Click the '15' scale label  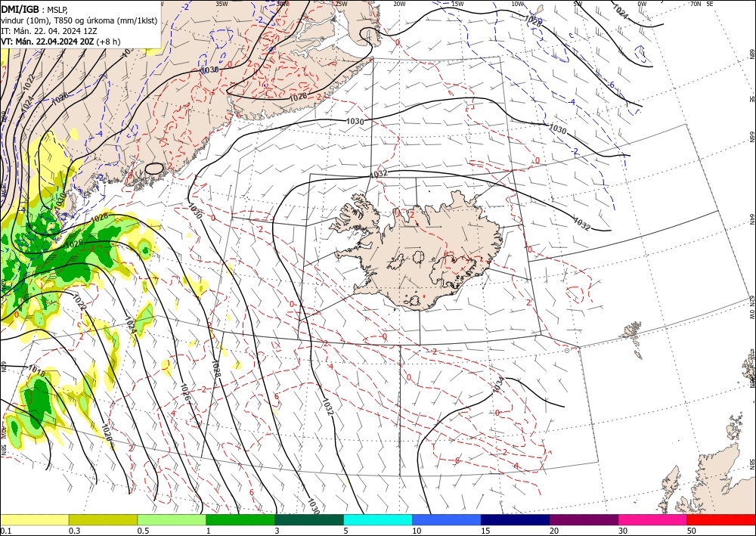485,531
